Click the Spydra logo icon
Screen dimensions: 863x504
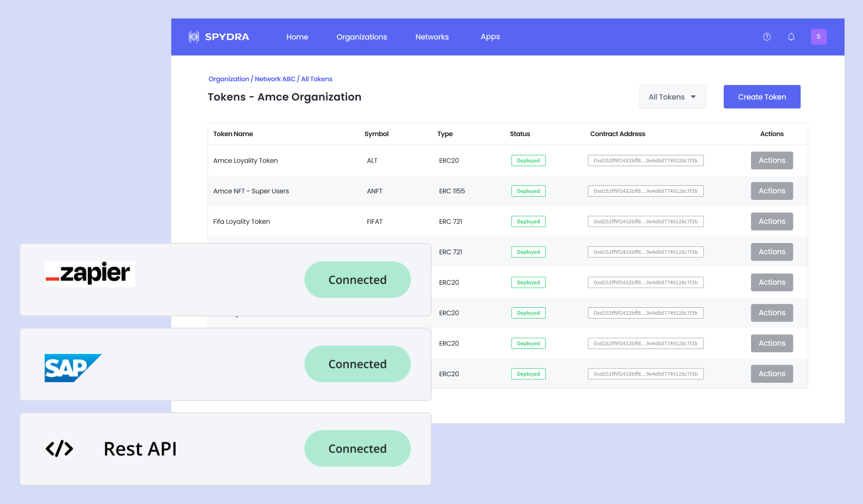pos(194,37)
